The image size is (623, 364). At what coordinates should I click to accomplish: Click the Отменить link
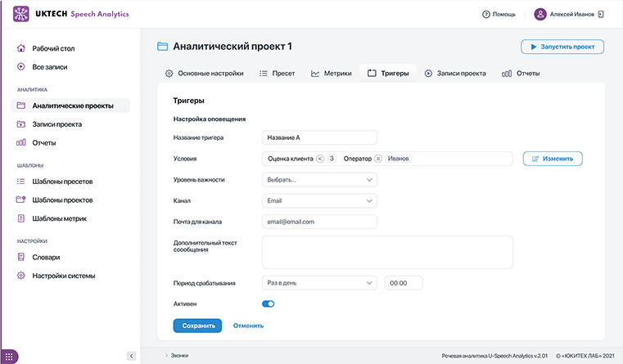tap(248, 326)
